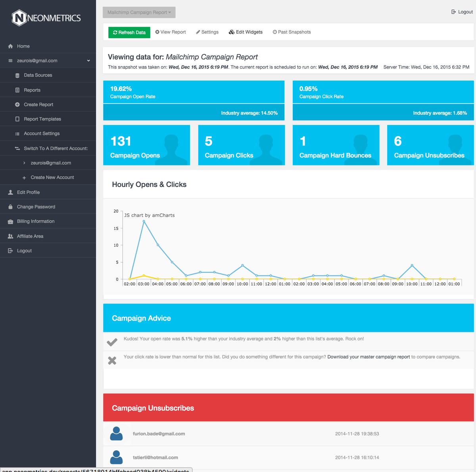This screenshot has height=472, width=476.
Task: Click the top-right Logout link
Action: point(462,12)
